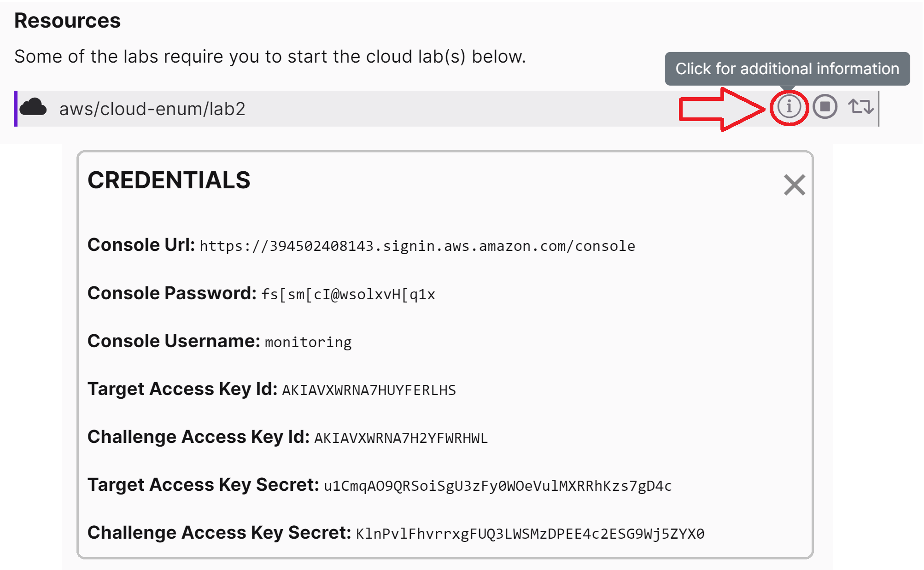
Task: Click the black cloud icon beside the lab name
Action: (x=33, y=107)
